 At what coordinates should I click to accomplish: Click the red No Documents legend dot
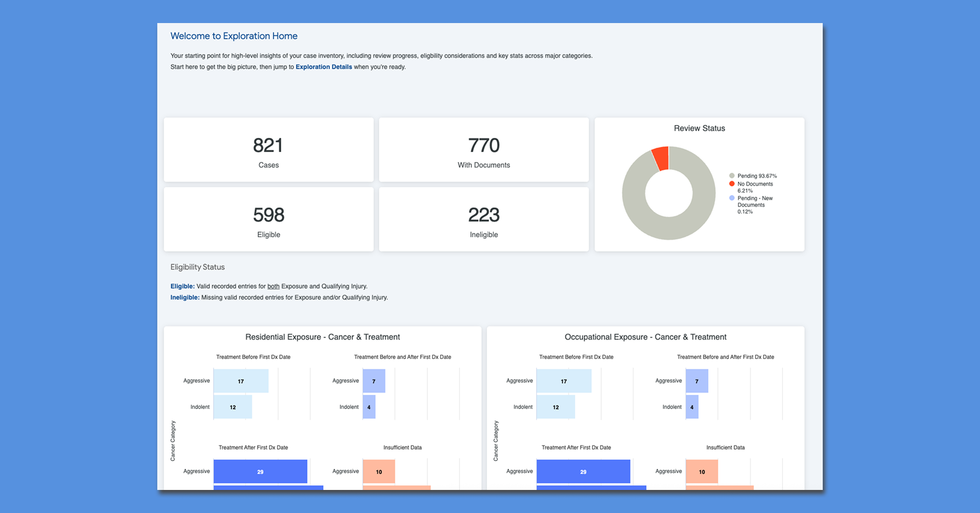(732, 184)
